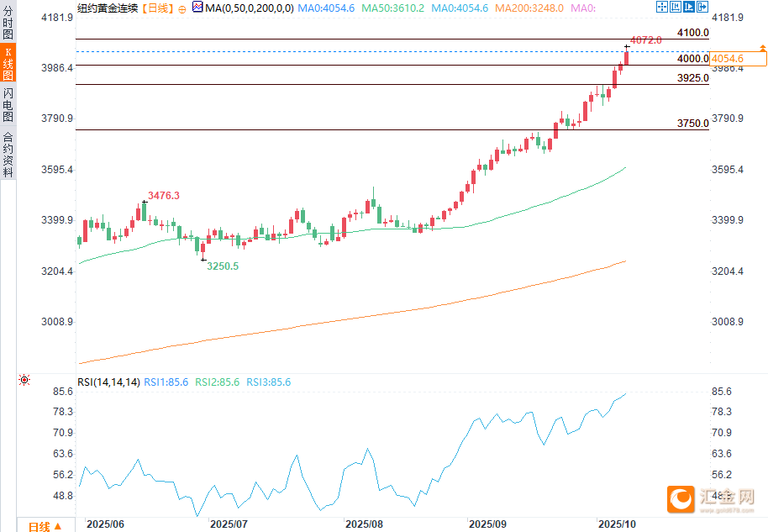Click the MA indicator chart icon
The width and height of the screenshot is (768, 532).
pos(197,8)
